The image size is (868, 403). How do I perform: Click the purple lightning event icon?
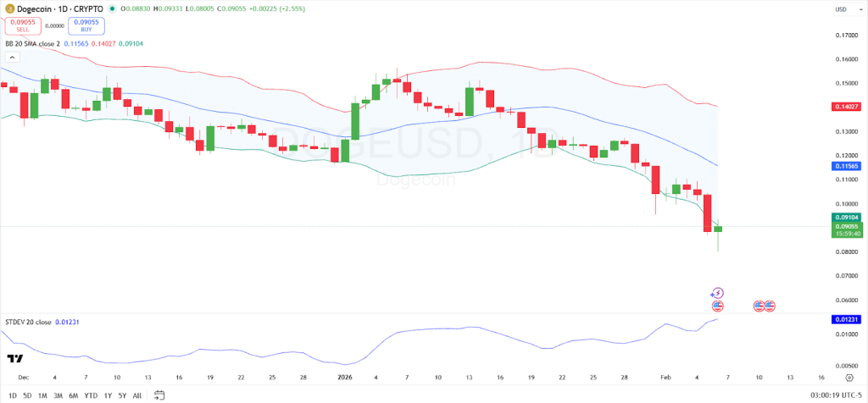coord(717,293)
